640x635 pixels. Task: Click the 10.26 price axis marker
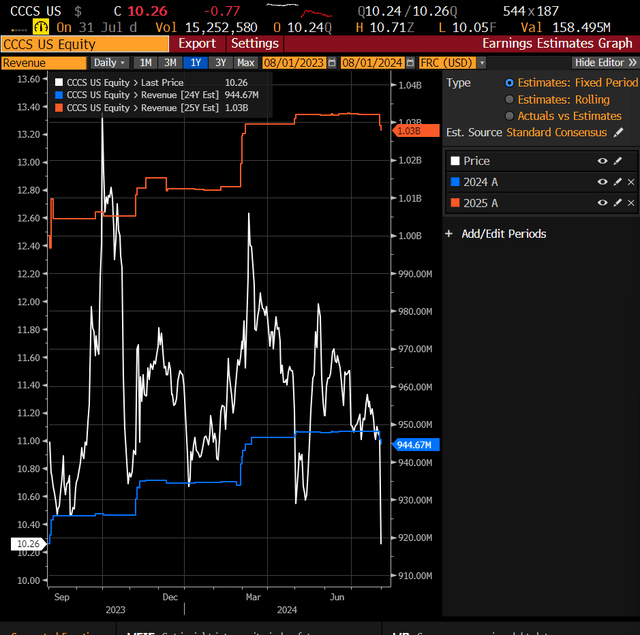point(28,544)
